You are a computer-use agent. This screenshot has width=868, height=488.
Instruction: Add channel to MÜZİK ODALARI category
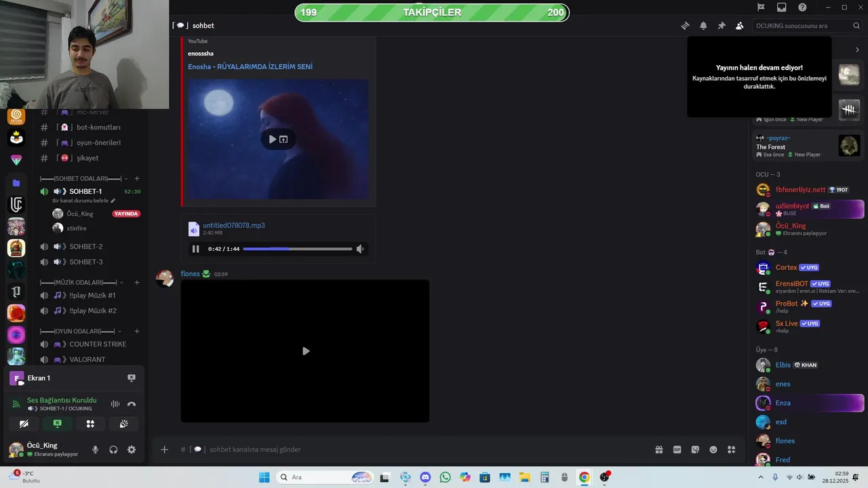[137, 282]
